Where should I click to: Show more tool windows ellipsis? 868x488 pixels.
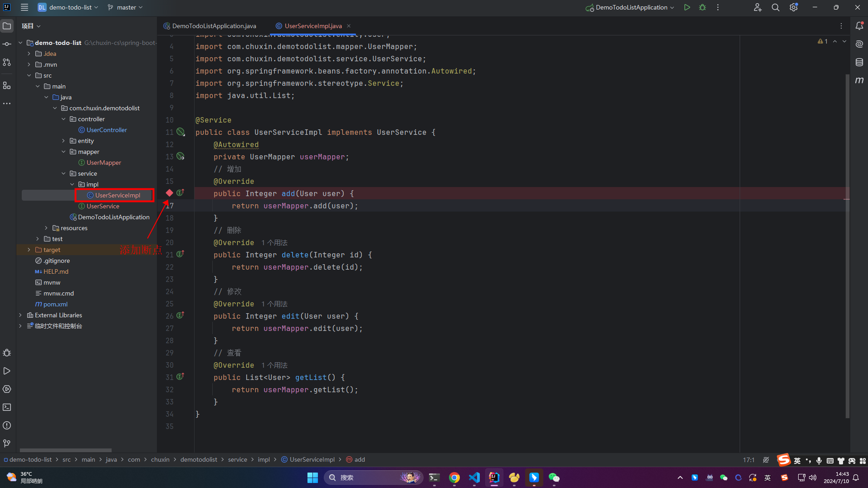click(7, 104)
